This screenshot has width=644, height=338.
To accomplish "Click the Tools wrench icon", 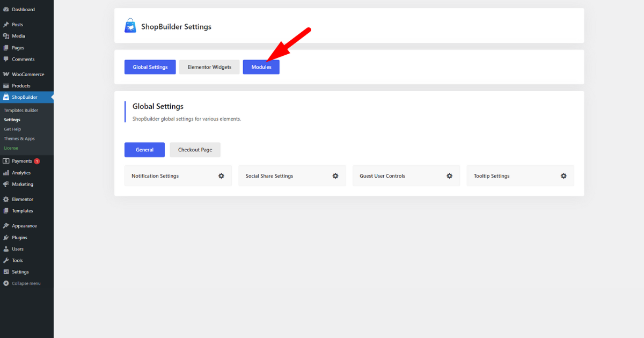I will pyautogui.click(x=6, y=260).
